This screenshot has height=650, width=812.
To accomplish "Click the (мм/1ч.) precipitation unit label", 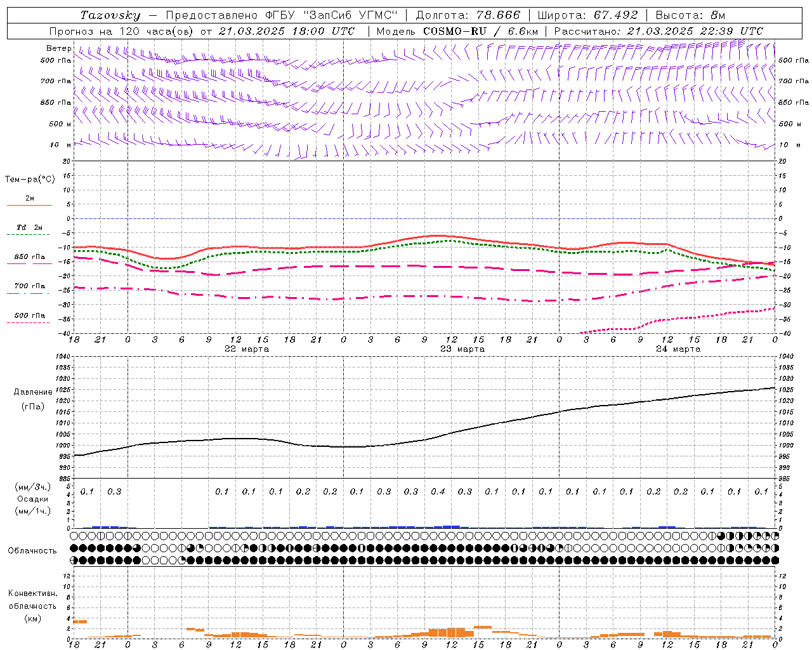I will pos(33,511).
